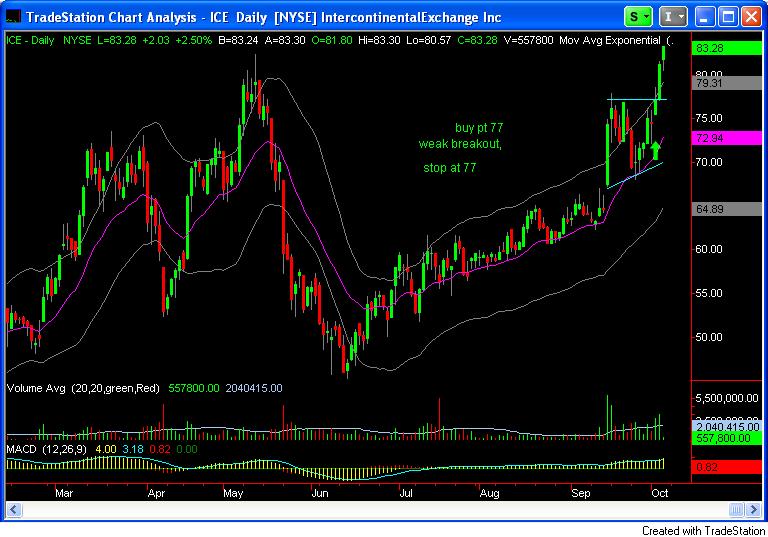Screen dimensions: 768x537
Task: Click the TradeStation window icon in title bar
Action: [13, 17]
